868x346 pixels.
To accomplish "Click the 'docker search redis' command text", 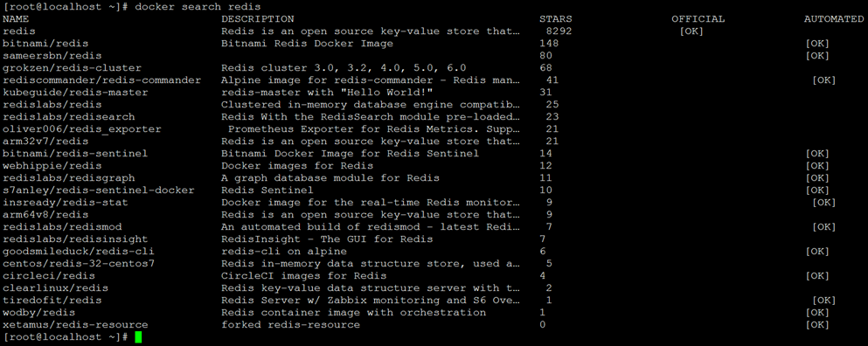I will [198, 7].
